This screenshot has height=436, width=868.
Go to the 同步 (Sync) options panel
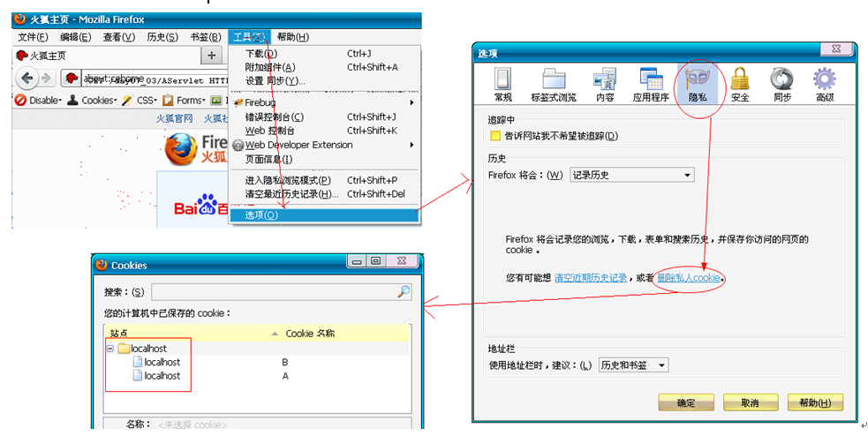pos(782,84)
